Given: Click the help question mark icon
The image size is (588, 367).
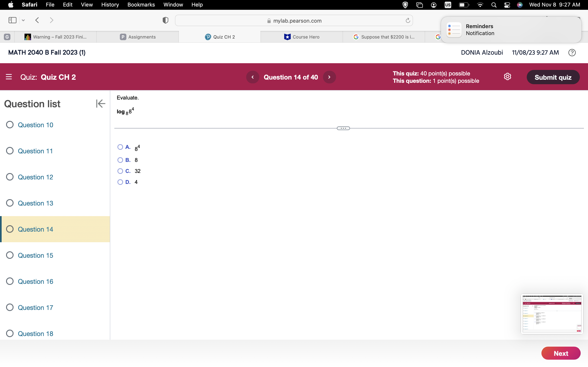Looking at the screenshot, I should [572, 53].
